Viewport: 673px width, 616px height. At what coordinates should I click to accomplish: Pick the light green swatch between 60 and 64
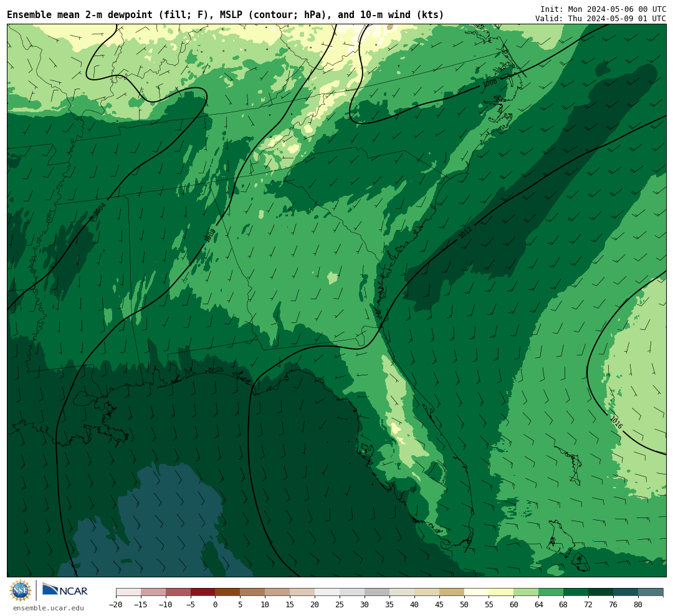coord(527,592)
